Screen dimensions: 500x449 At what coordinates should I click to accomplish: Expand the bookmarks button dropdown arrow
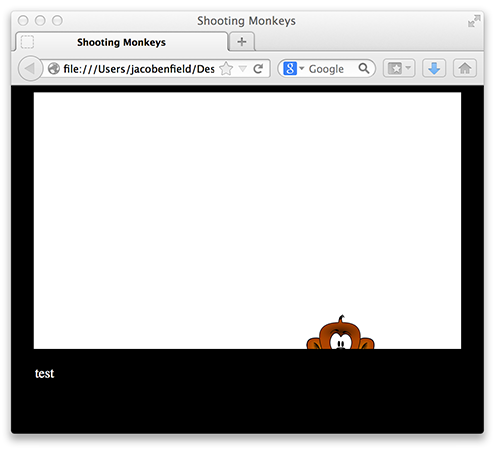[408, 68]
